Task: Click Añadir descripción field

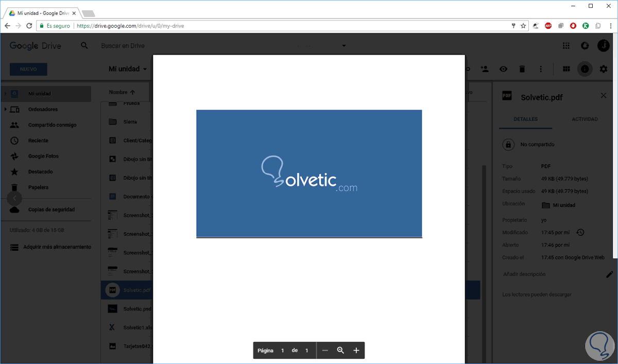Action: point(524,274)
